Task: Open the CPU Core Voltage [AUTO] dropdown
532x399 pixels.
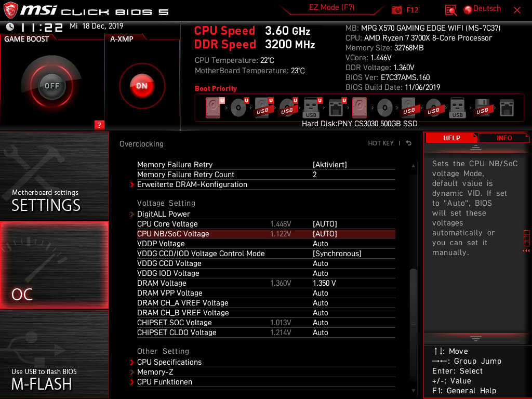Action: [x=325, y=224]
